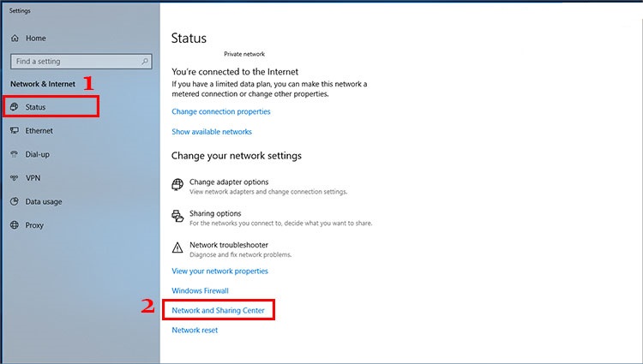
Task: Click the Proxy globe icon
Action: pyautogui.click(x=15, y=225)
